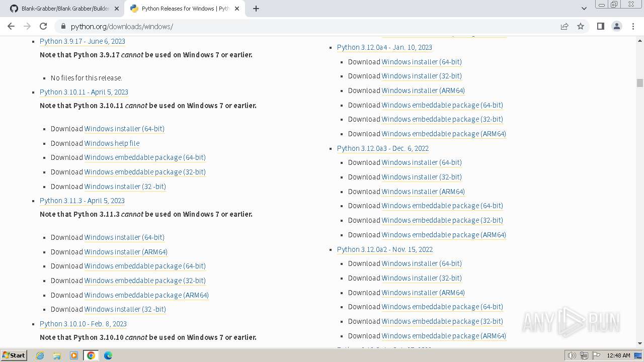The image size is (644, 362).
Task: Reload the python.org page
Action: [43, 26]
